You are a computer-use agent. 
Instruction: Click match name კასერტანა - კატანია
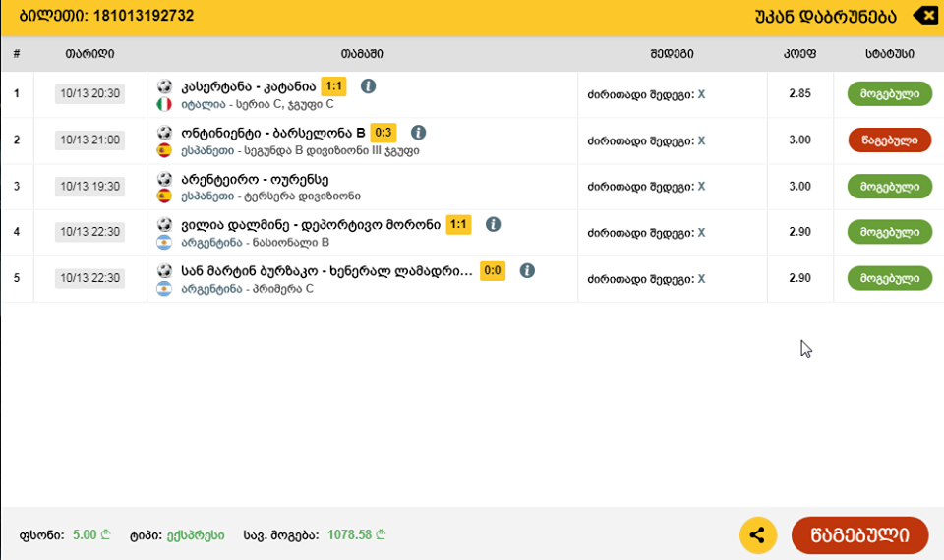pos(248,87)
